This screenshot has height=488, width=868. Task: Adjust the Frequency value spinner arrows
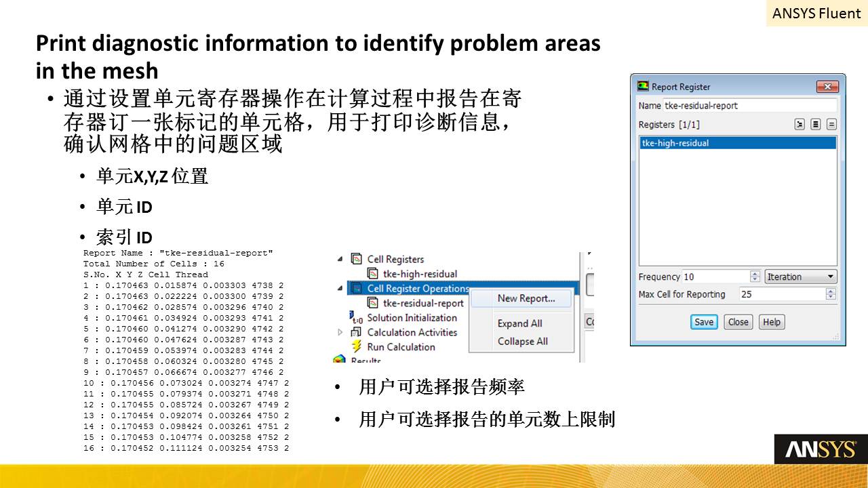(755, 277)
